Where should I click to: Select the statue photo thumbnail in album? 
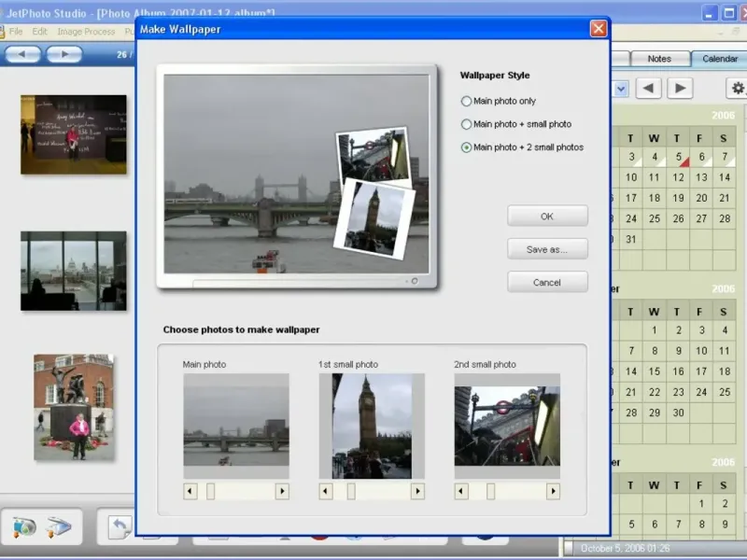click(x=74, y=406)
